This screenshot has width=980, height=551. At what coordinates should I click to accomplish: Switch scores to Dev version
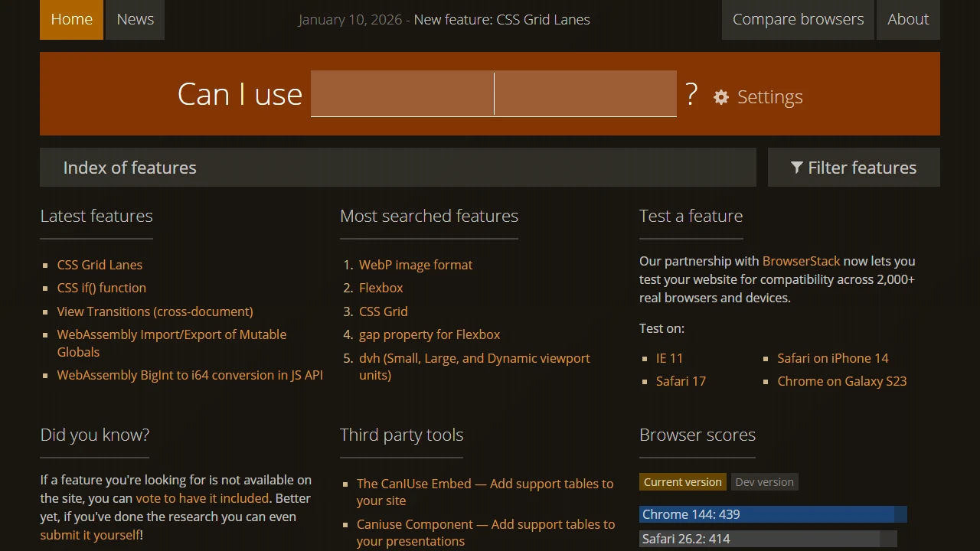tap(764, 481)
